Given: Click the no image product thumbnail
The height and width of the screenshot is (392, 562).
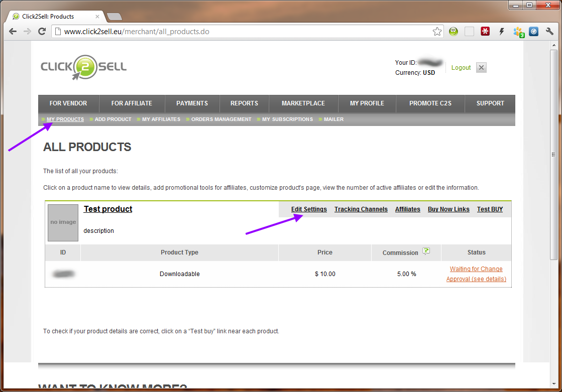Looking at the screenshot, I should pos(63,222).
